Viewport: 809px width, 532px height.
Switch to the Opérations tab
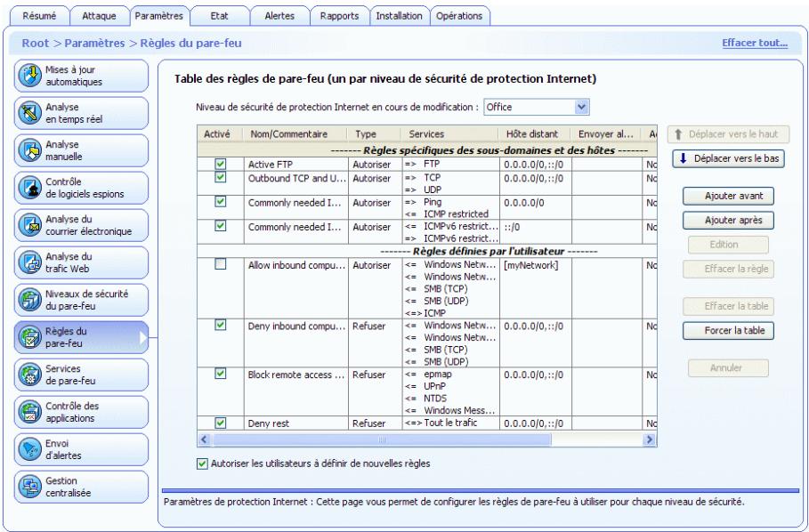[459, 16]
